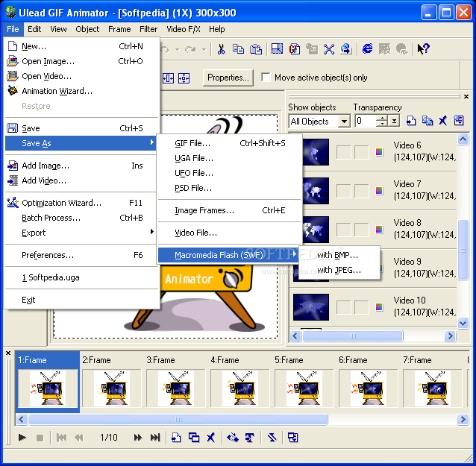
Task: Select the 3:Frame thumbnail
Action: pos(176,388)
